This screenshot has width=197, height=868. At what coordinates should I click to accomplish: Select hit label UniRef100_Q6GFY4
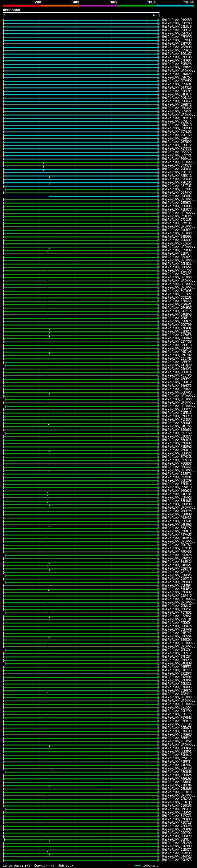[x=177, y=379]
